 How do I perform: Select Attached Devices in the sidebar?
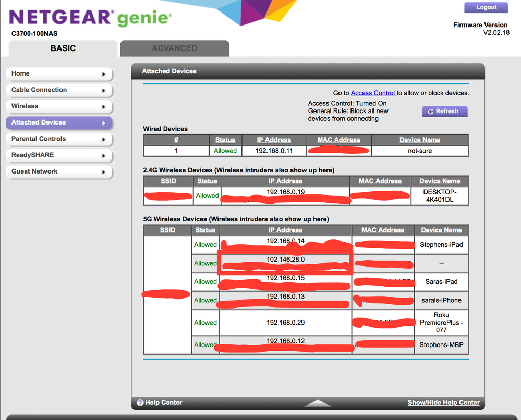click(59, 122)
